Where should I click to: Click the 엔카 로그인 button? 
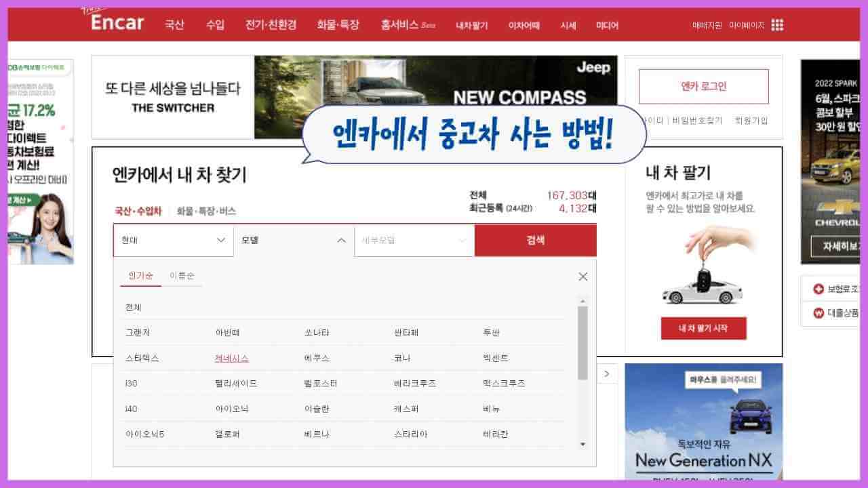[703, 87]
